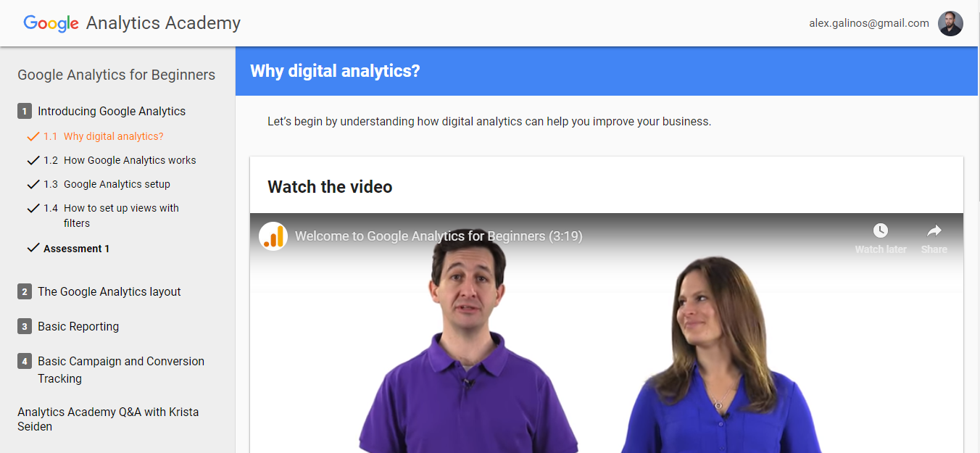Click checkmark beside 1.3 Google Analytics setup
Viewport: 980px width, 453px height.
(33, 184)
